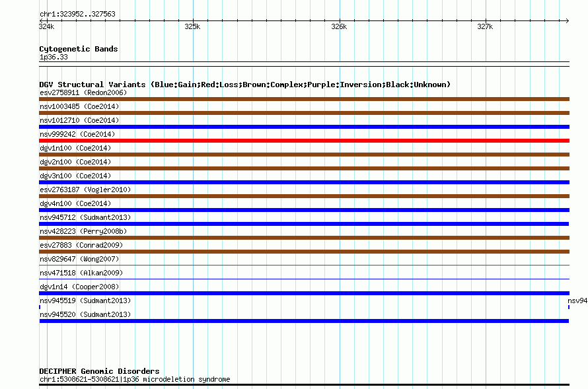Click the dgv2n100 (Coe2014) label

[75, 162]
